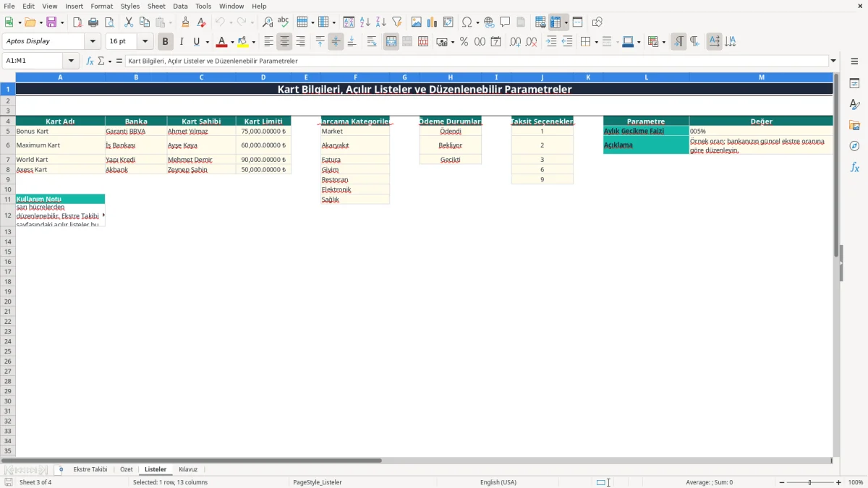Switch to the Ekstre Takibi sheet tab

pos(90,469)
